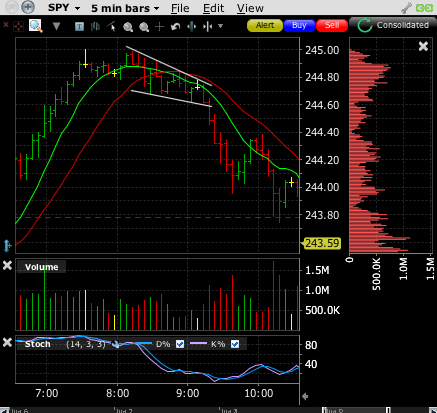
Task: Click the yellow 243.59 price label
Action: click(x=321, y=243)
